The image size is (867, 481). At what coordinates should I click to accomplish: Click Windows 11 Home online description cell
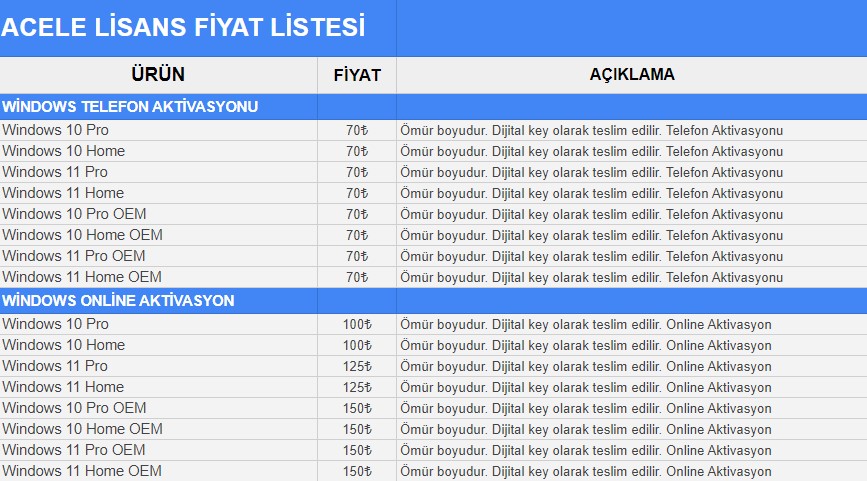tap(631, 387)
